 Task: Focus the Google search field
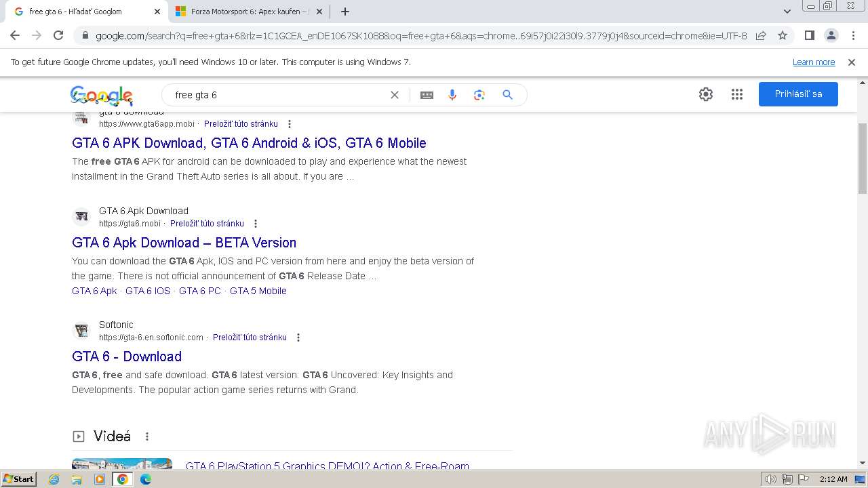click(x=278, y=95)
